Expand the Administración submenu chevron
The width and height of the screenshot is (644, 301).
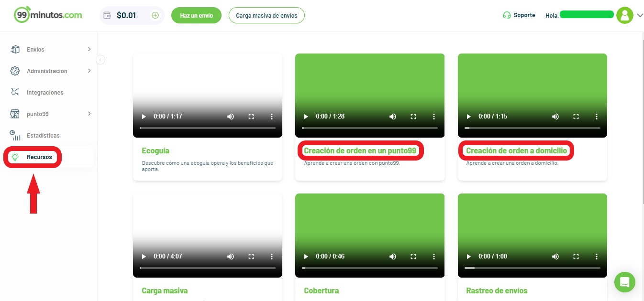click(x=89, y=71)
